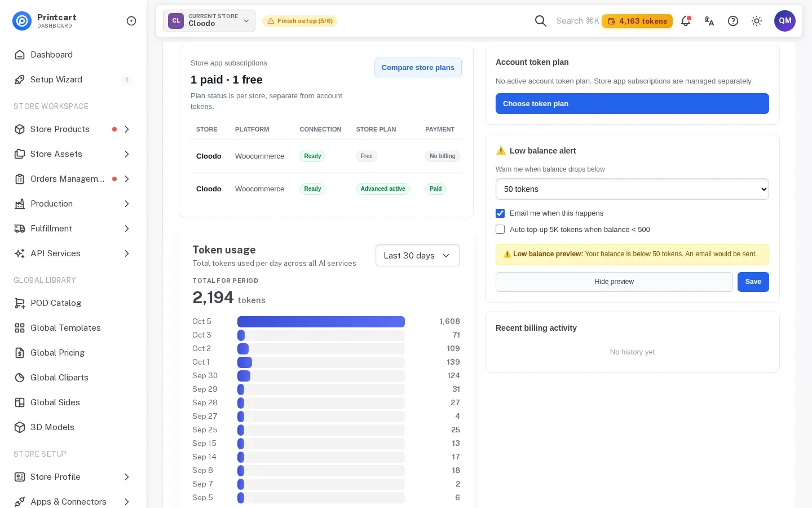Open the help question mark icon

coord(733,21)
